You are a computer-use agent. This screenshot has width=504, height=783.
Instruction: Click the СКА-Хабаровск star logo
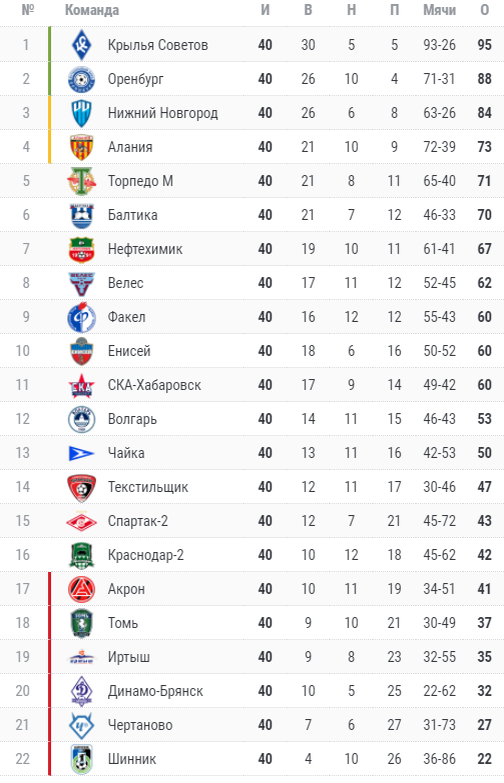point(81,385)
